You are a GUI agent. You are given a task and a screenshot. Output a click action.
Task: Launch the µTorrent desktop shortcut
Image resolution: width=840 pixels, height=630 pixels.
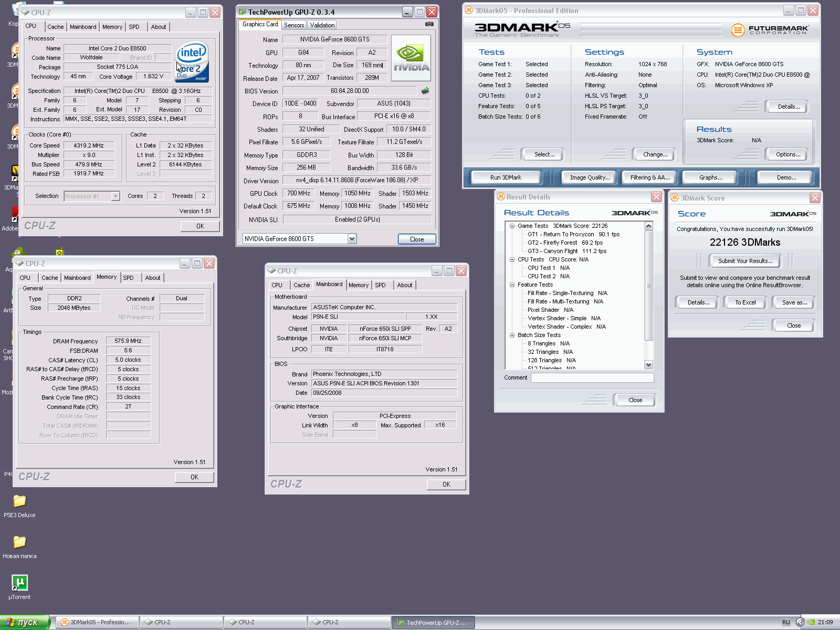coord(19,587)
